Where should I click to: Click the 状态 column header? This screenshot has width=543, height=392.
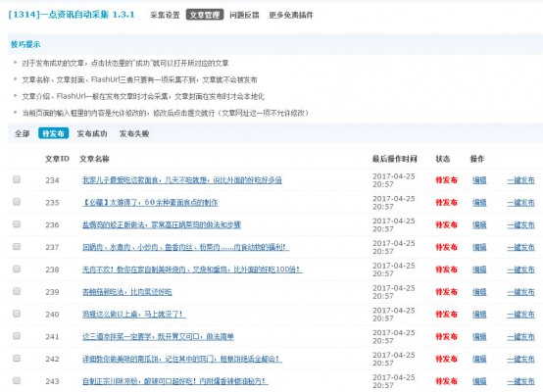[x=443, y=159]
